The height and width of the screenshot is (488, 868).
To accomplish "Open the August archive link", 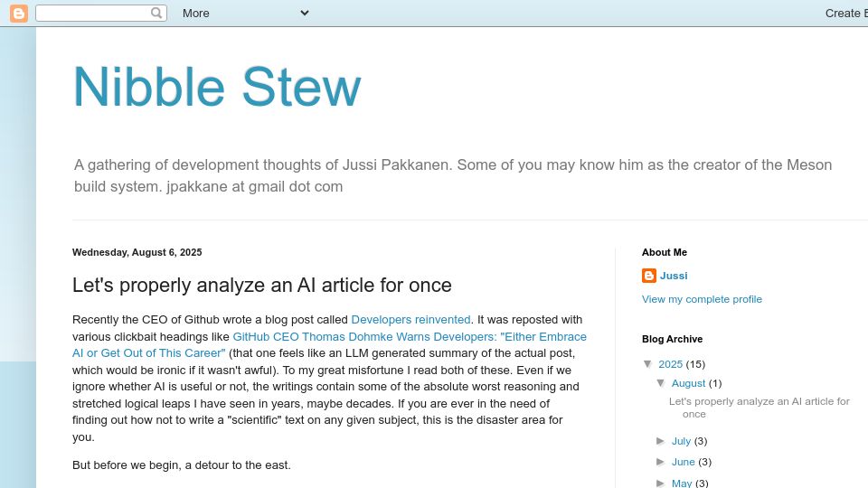I will (689, 383).
